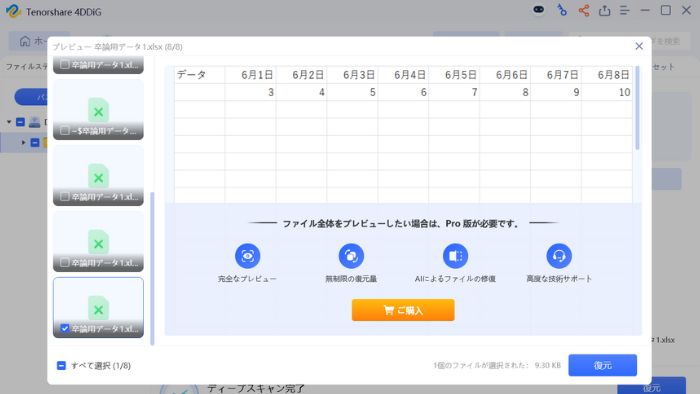Click the 高度な技術サポート headset icon
Viewport: 700px width, 394px height.
pos(559,256)
